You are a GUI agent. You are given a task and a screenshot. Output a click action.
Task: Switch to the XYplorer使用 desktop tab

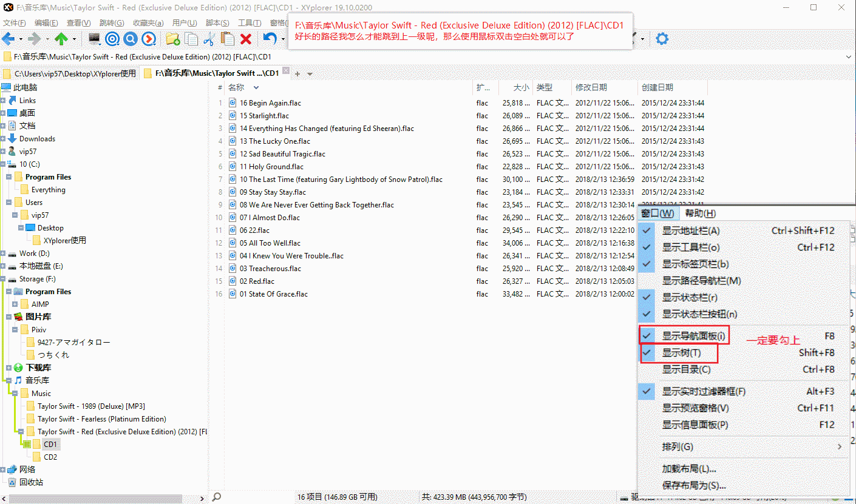(70, 73)
